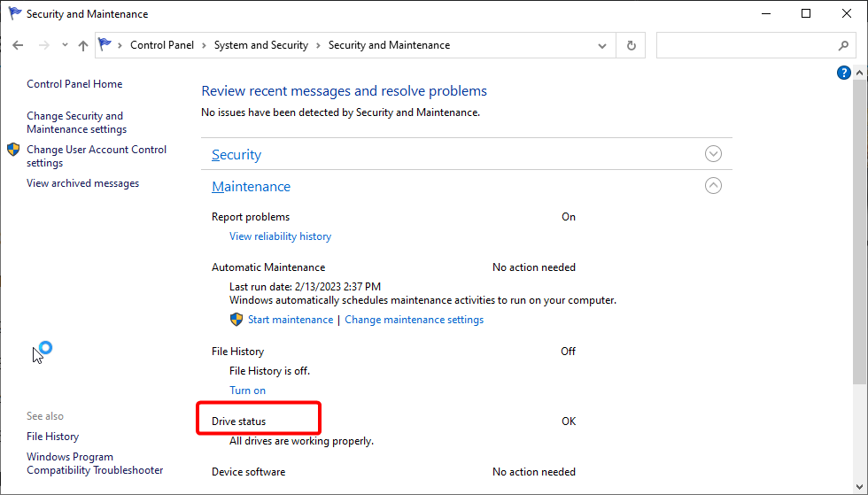Open Windows Program Compatibility Troubleshooter

(95, 463)
